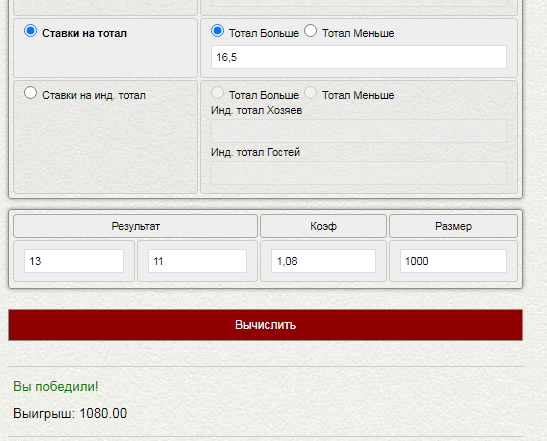Click the result field showing 11

tap(197, 261)
